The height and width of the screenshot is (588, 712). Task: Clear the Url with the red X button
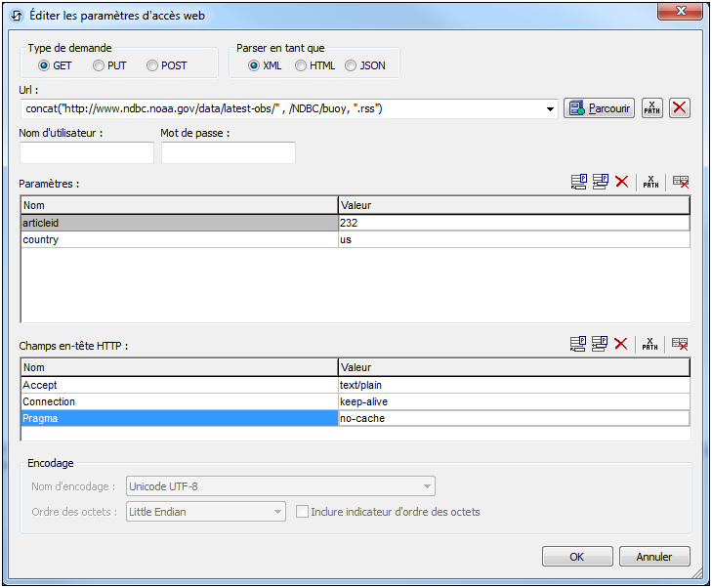tap(680, 108)
